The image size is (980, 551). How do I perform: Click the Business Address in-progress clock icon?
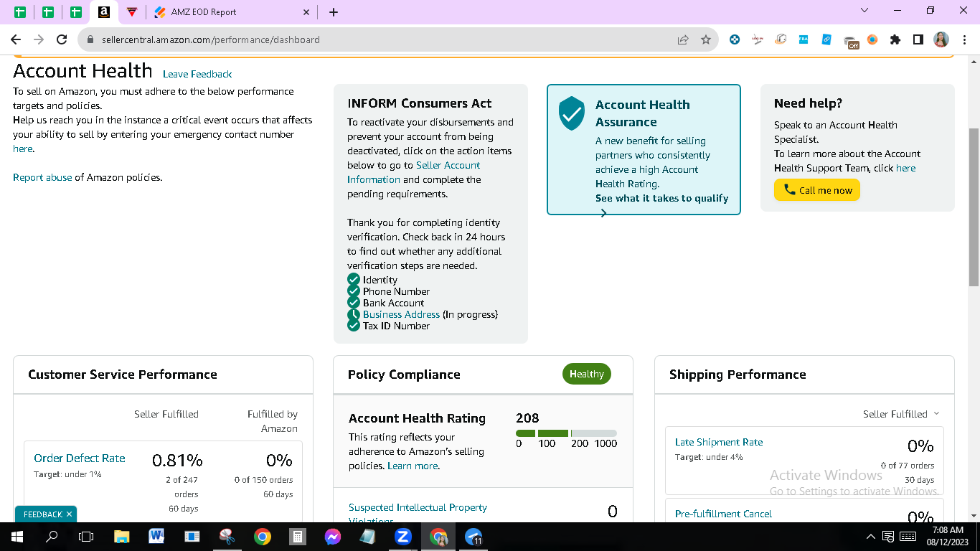coord(354,314)
